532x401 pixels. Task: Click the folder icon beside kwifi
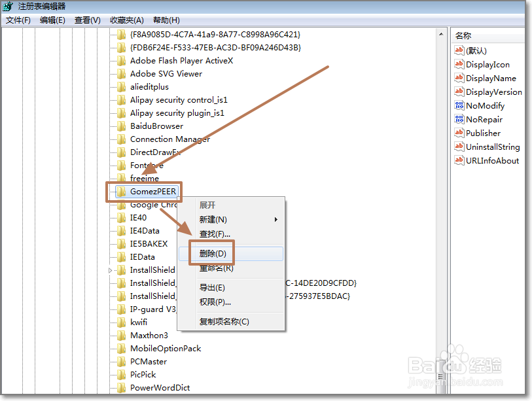click(122, 323)
